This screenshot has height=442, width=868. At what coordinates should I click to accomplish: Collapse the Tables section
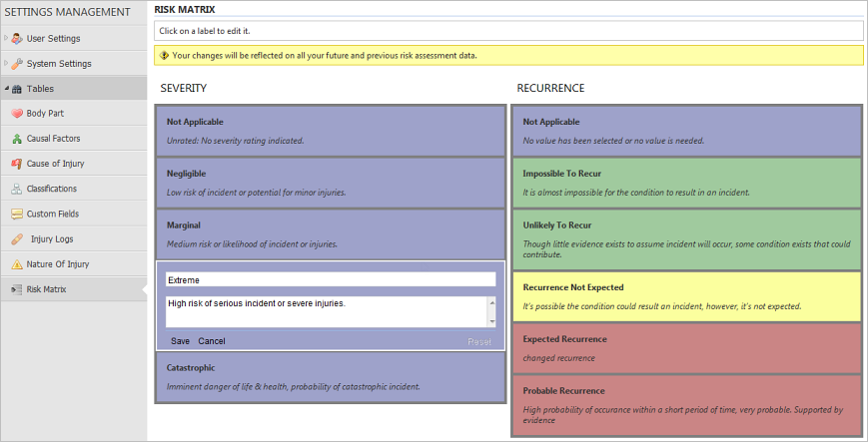coord(6,89)
